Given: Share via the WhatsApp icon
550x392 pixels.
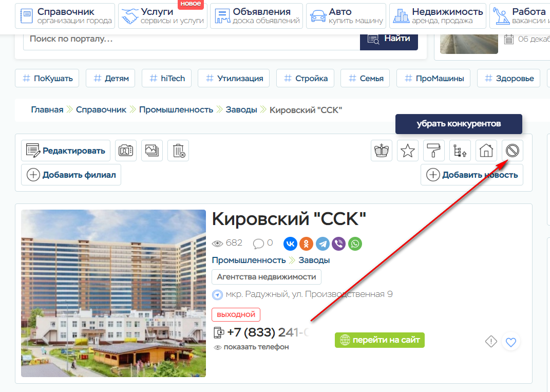Looking at the screenshot, I should click(355, 244).
